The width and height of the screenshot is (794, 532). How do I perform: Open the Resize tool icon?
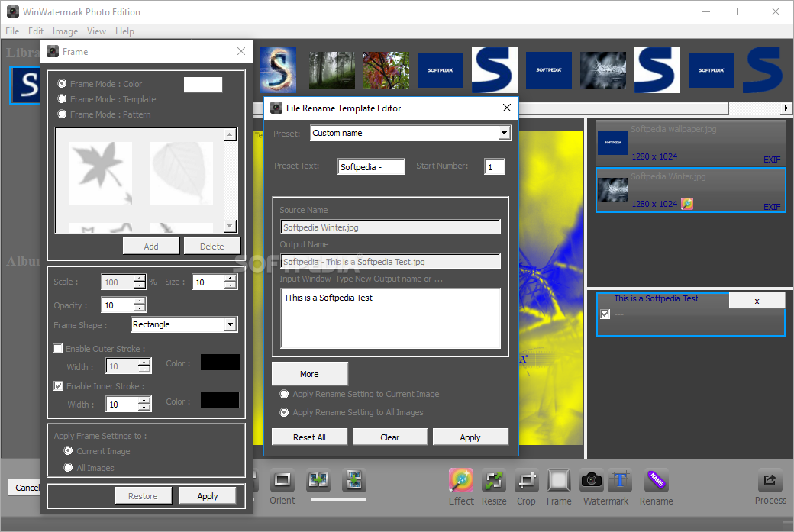(494, 480)
